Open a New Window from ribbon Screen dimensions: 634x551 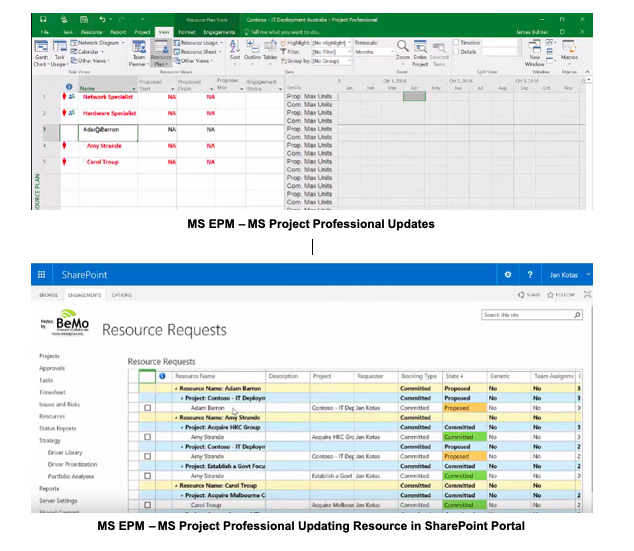(x=535, y=53)
